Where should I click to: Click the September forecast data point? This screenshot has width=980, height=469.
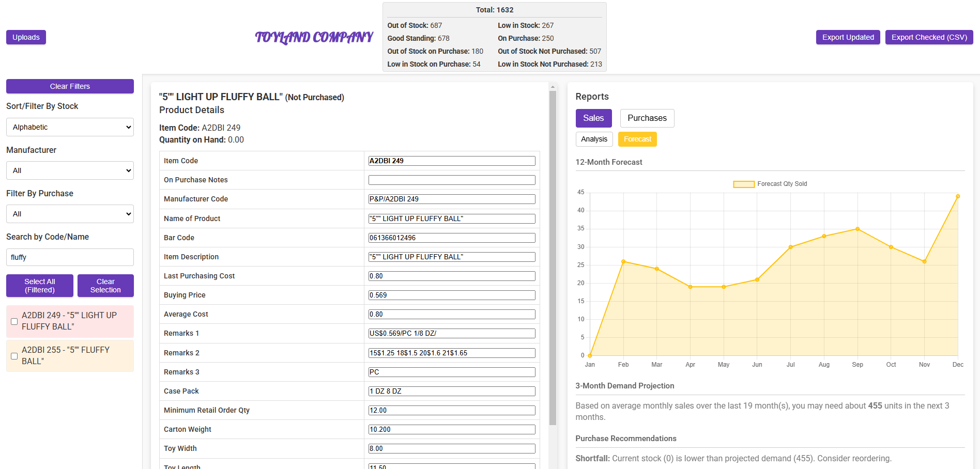pyautogui.click(x=857, y=229)
